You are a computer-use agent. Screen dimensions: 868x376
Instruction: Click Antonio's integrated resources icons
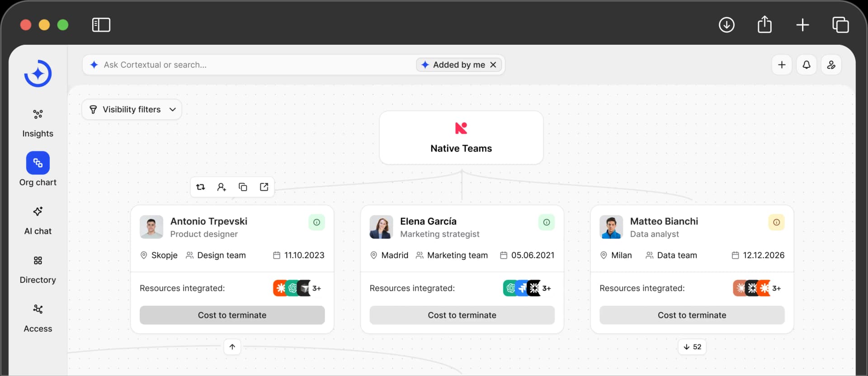[x=297, y=288]
